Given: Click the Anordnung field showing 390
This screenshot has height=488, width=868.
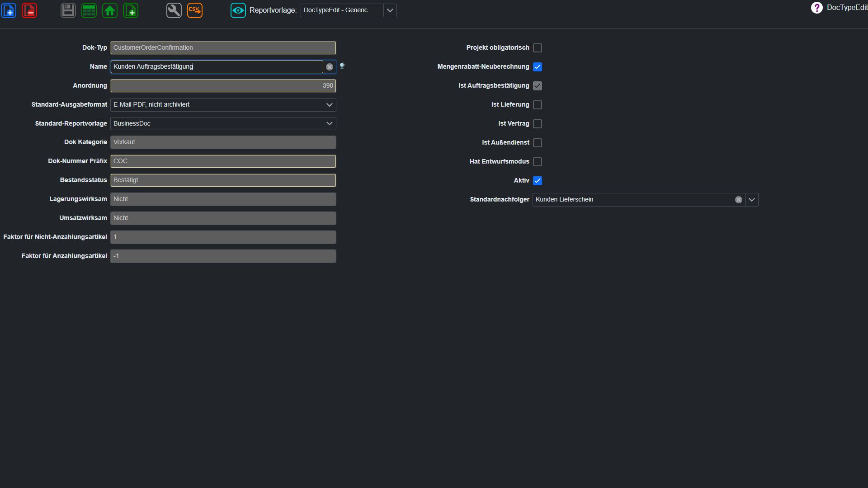Looking at the screenshot, I should tap(223, 86).
